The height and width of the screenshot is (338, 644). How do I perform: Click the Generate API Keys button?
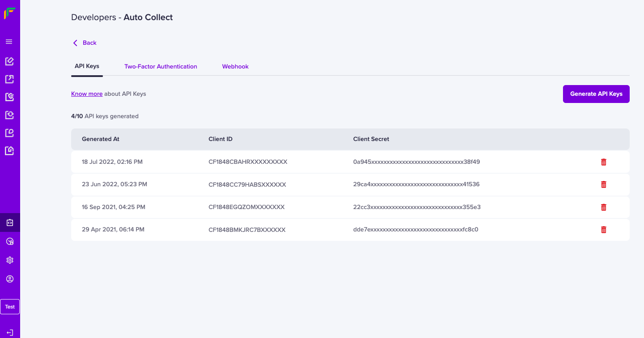coord(596,94)
